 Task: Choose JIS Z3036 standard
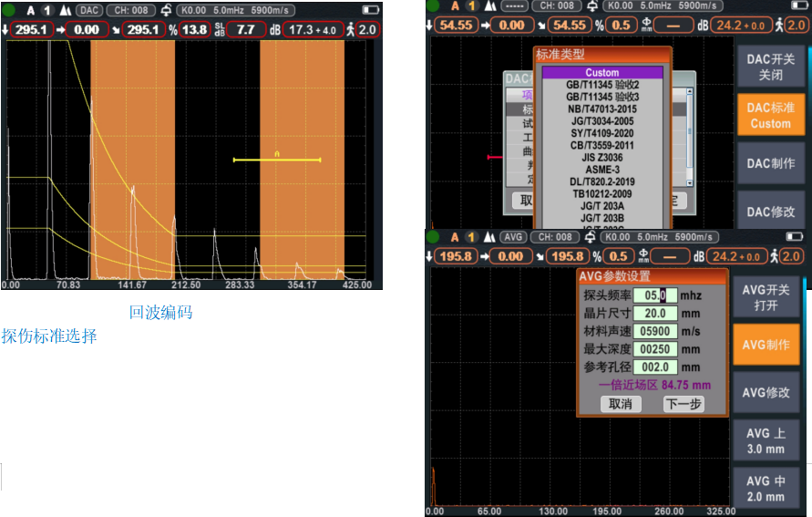click(x=602, y=158)
